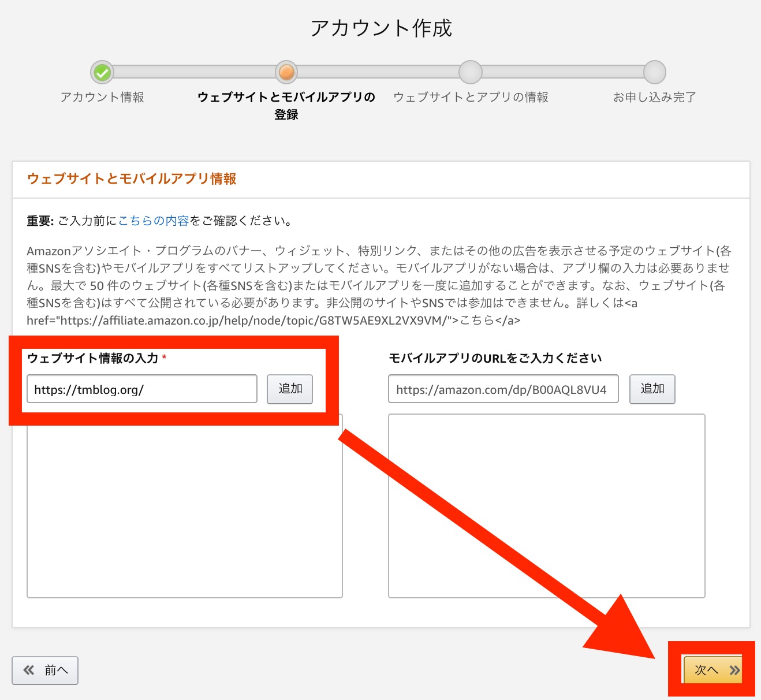Go to next step with 次へ button

[x=712, y=670]
